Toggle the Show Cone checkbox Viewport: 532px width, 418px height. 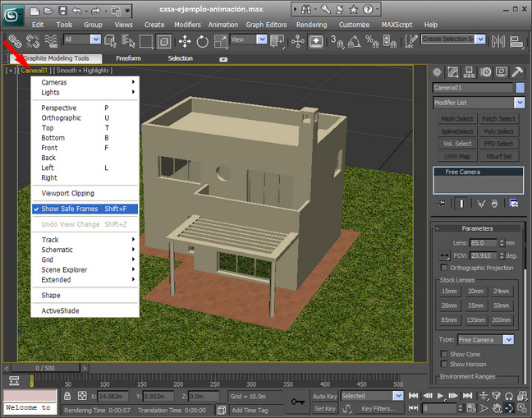444,354
